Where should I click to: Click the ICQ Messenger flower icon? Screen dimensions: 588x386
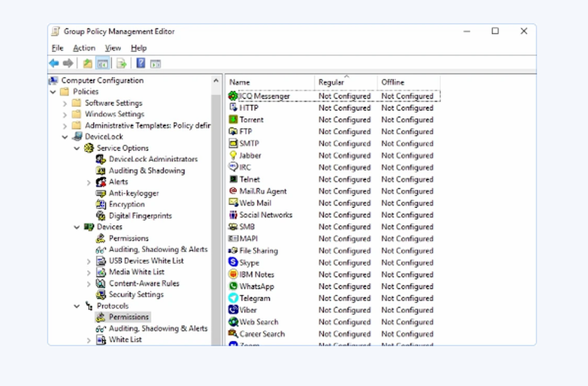[233, 96]
